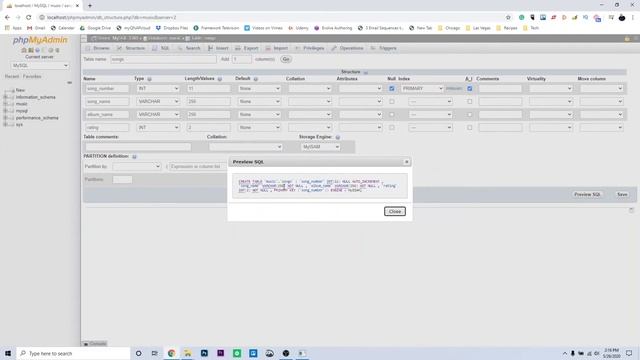Close the Preview SQL dialog with X icon
Screen dimensions: 640x360
(x=407, y=162)
